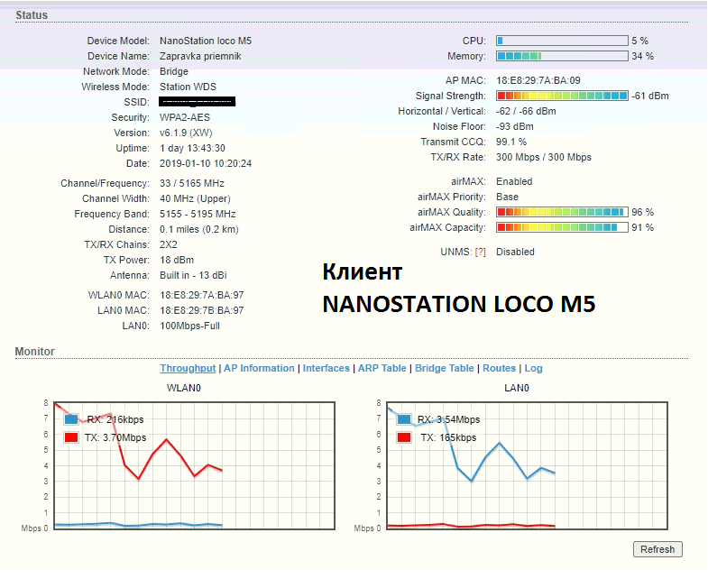
Task: Click Distance '0.1 miles (0.2 km)'
Action: pos(199,229)
